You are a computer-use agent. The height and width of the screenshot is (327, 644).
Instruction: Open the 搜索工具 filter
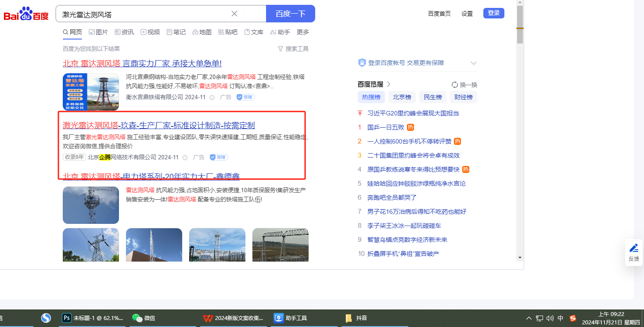click(x=293, y=49)
